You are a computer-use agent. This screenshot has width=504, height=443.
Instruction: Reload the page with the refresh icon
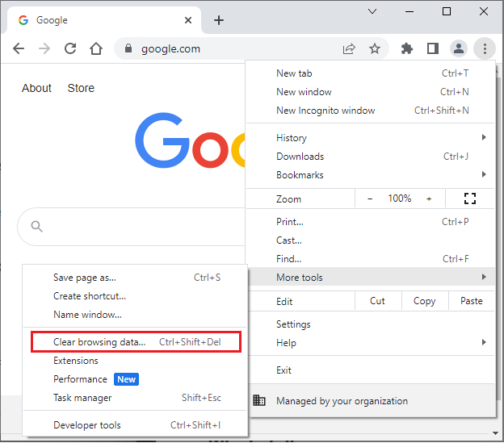(x=70, y=48)
